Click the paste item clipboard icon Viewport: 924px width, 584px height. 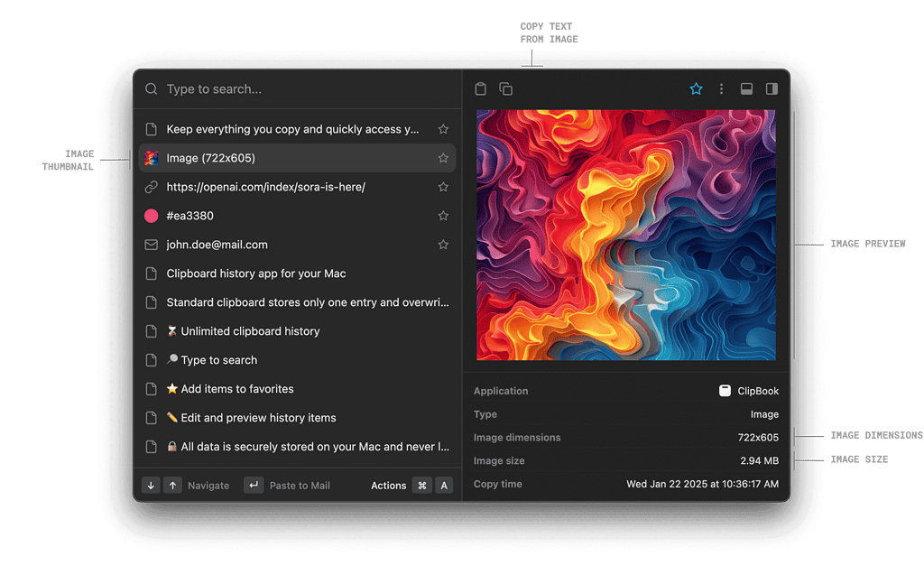click(x=481, y=88)
